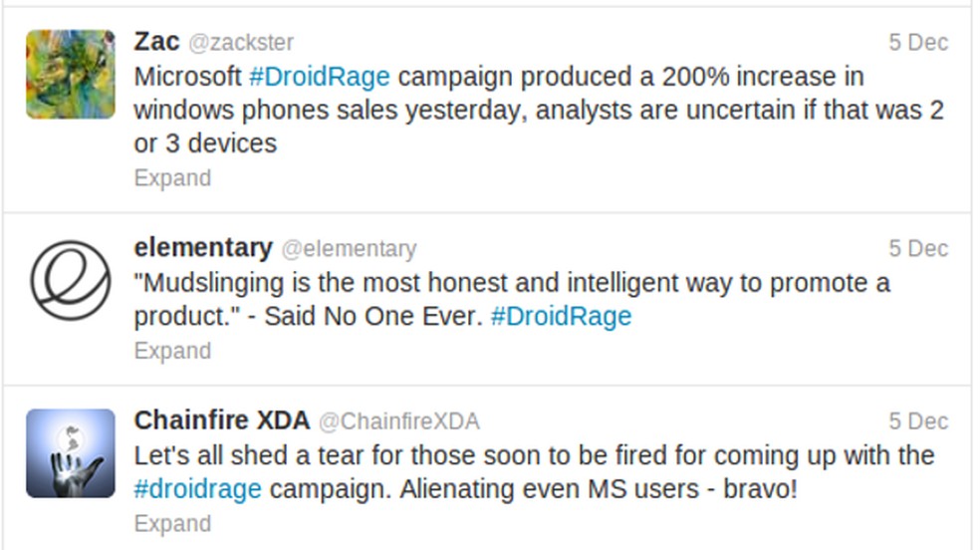Click the 5 Dec date on elementary's tweet
980x550 pixels.
[x=918, y=248]
